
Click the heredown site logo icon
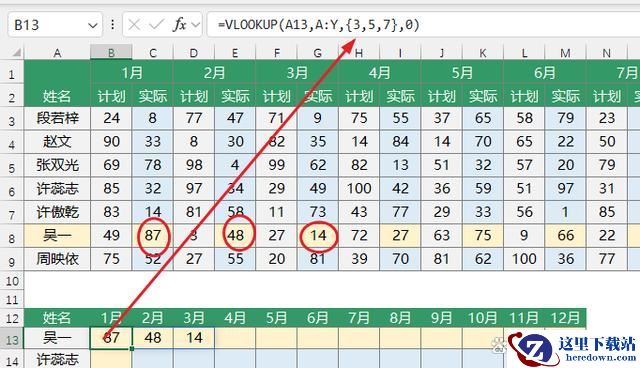tap(532, 348)
